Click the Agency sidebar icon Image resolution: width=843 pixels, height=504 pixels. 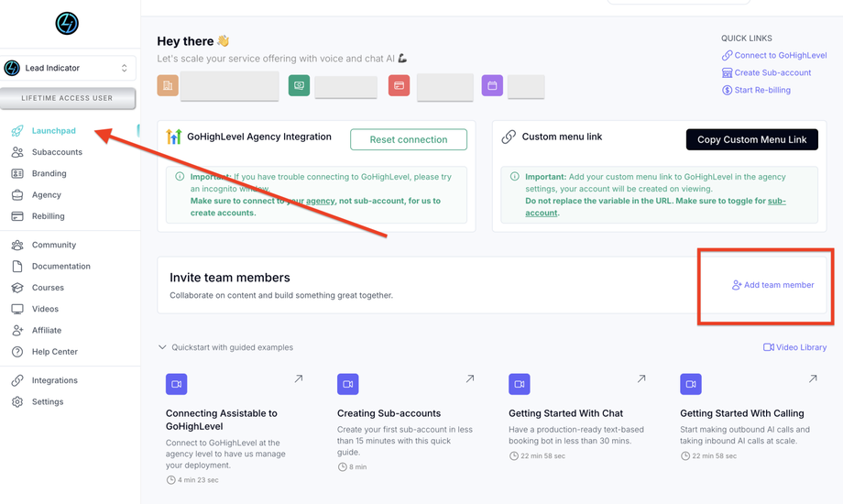click(x=17, y=195)
